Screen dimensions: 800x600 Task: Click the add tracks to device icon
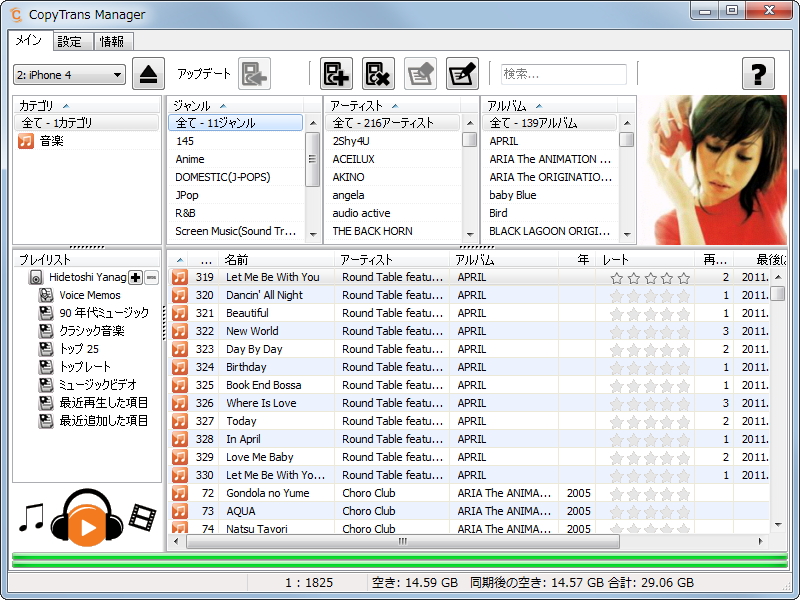tap(336, 73)
